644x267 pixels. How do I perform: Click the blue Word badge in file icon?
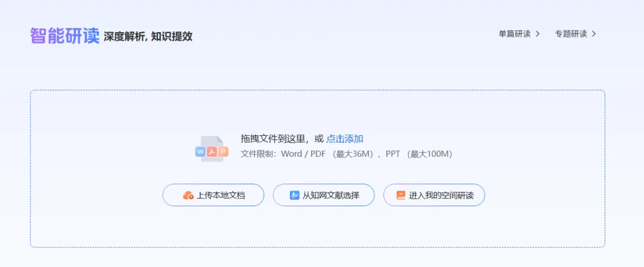click(x=200, y=152)
